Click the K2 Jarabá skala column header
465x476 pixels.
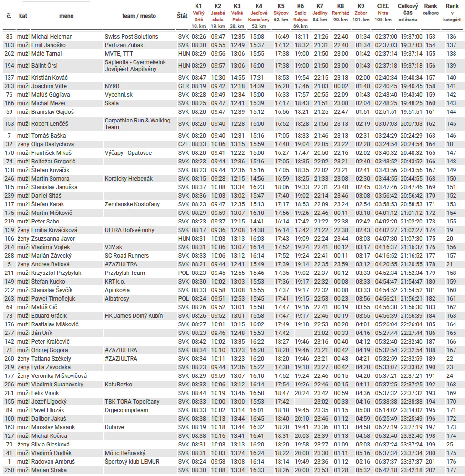[x=218, y=16]
